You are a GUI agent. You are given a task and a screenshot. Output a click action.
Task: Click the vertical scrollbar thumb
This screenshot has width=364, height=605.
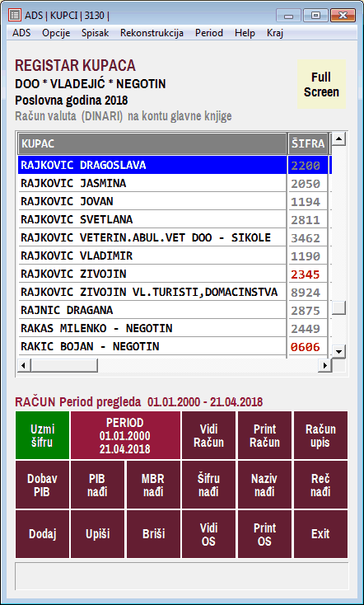pyautogui.click(x=338, y=308)
